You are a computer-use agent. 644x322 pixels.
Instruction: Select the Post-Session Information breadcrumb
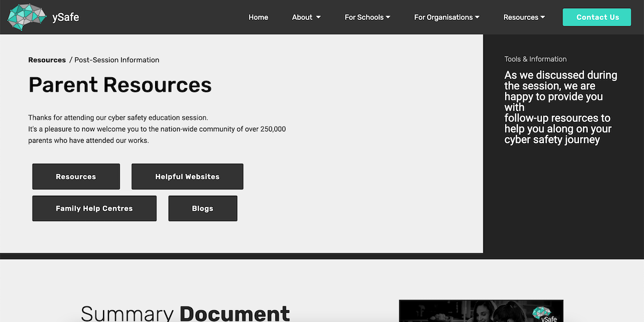[116, 60]
